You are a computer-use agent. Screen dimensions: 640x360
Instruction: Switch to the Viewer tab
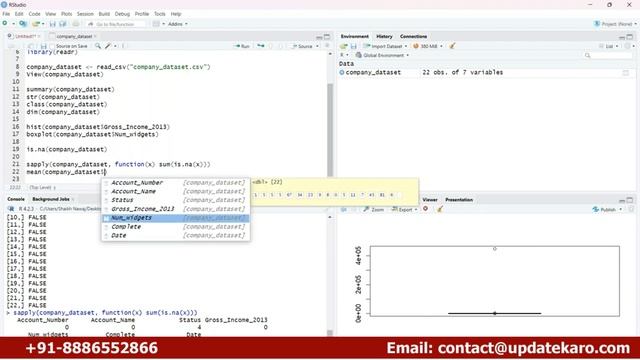[430, 200]
